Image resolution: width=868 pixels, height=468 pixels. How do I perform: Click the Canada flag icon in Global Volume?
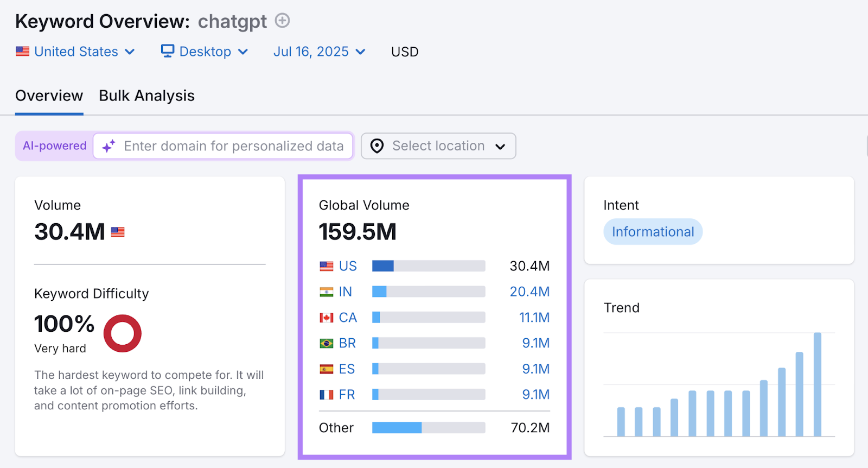tap(327, 318)
